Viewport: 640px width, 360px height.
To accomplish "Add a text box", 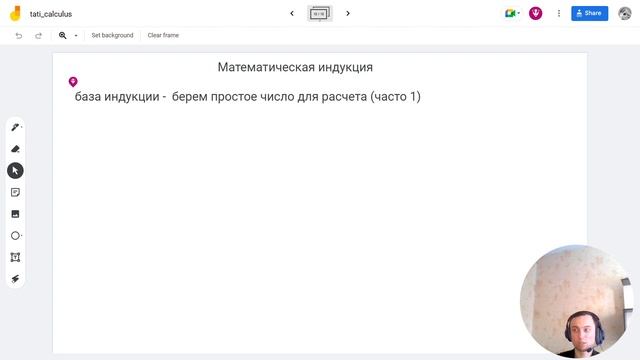I will 16,257.
